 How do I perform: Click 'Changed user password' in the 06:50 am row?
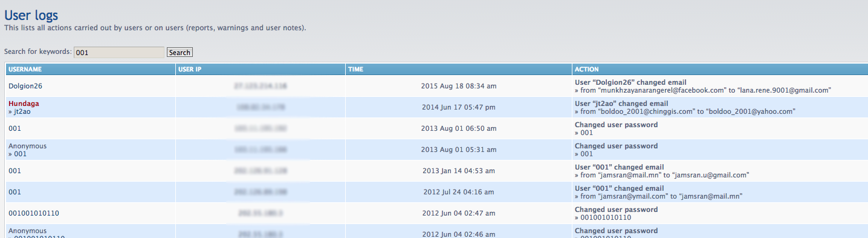[617, 125]
